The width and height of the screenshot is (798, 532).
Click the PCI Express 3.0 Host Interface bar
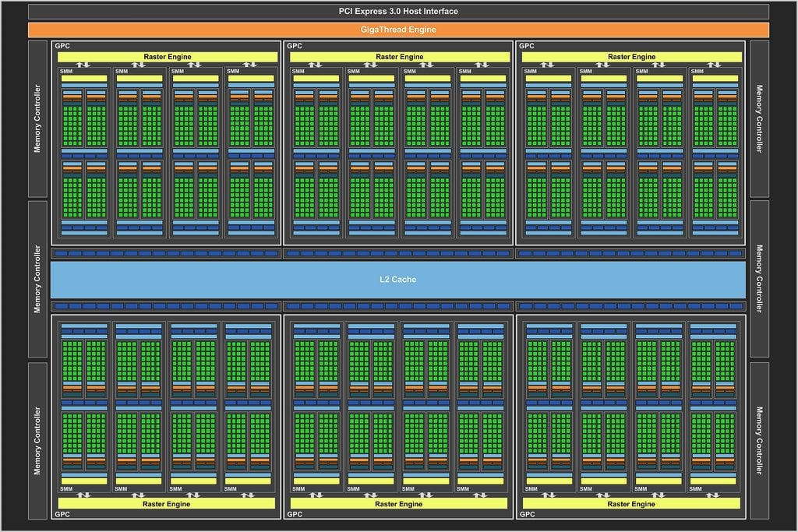(x=398, y=12)
